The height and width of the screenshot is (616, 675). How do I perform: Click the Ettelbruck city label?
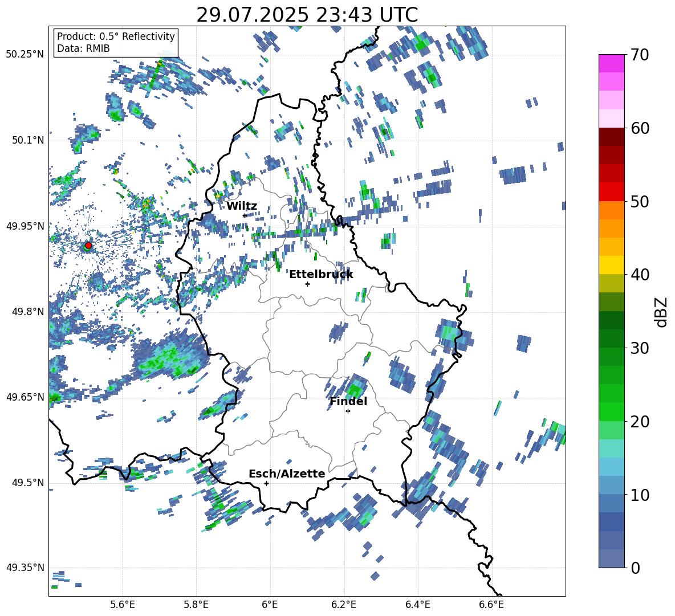tap(321, 275)
